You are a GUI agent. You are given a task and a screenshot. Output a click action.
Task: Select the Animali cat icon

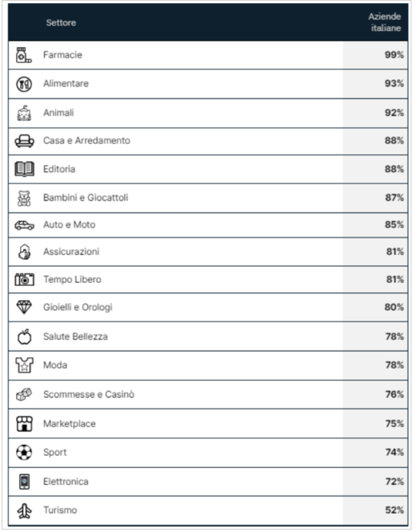pyautogui.click(x=24, y=113)
